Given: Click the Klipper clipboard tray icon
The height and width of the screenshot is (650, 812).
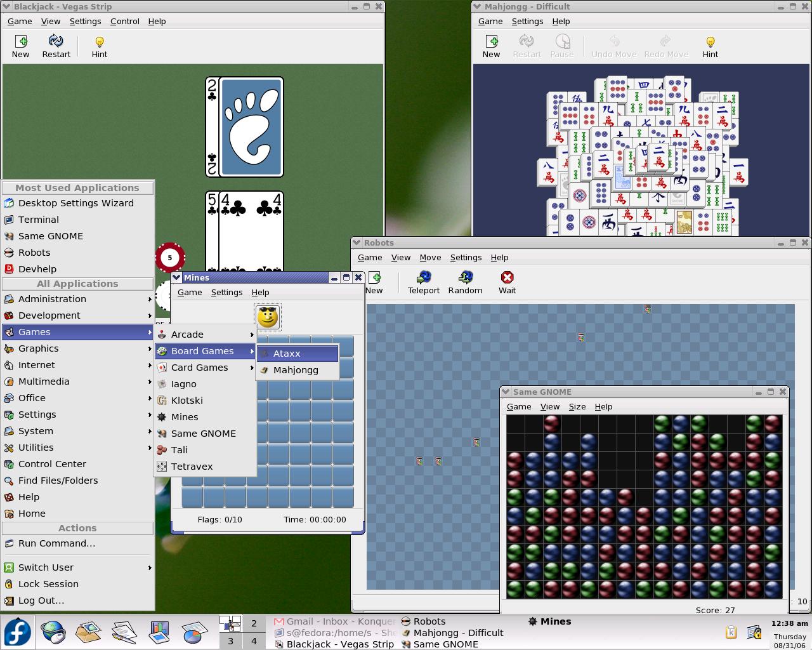Looking at the screenshot, I should [731, 632].
